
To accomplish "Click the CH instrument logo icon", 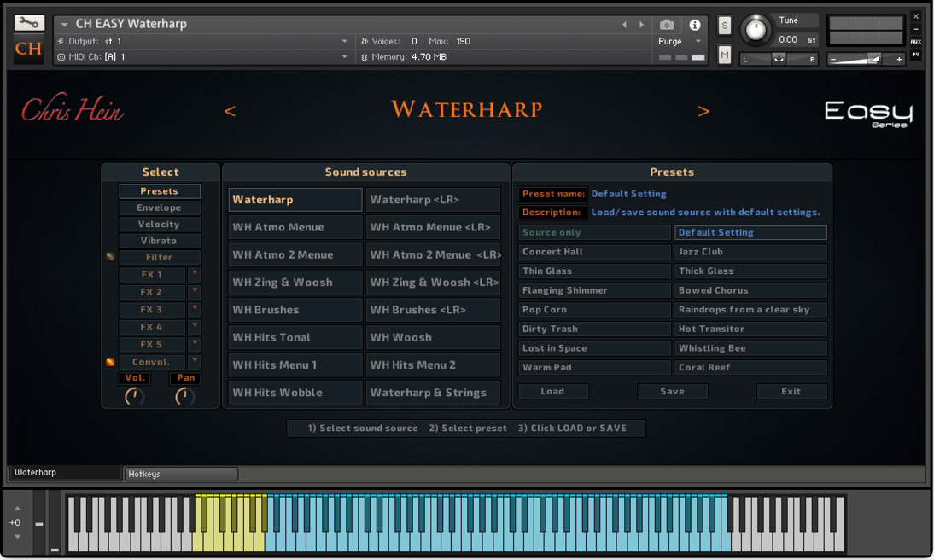I will tap(28, 49).
